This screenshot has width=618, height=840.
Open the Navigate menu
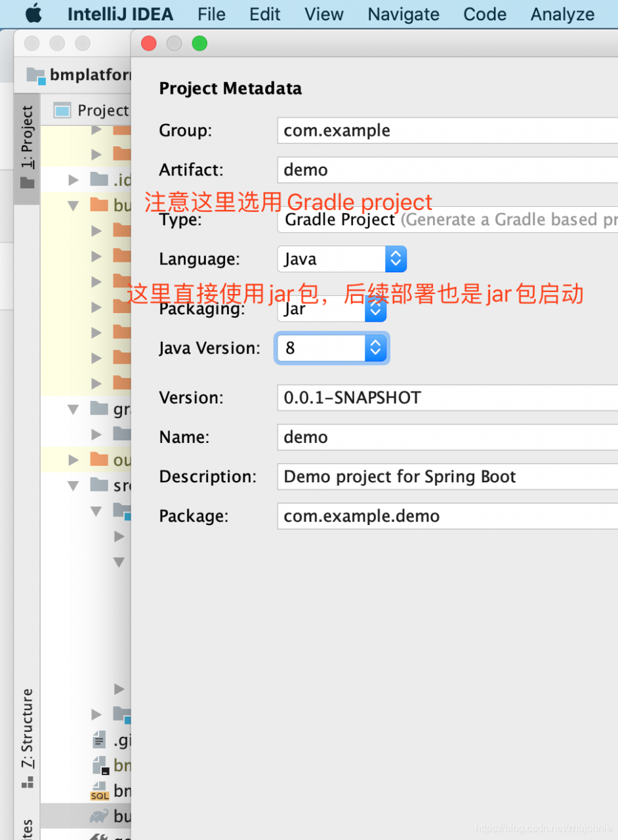[403, 14]
